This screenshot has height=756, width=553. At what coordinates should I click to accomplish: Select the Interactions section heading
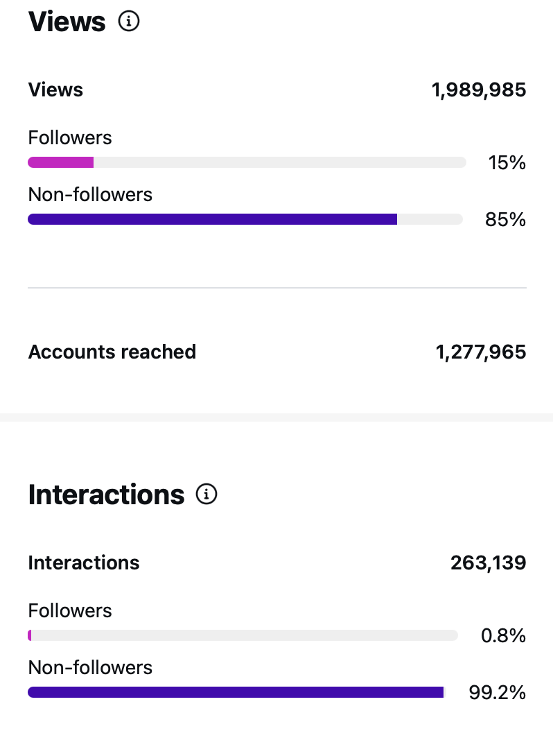(106, 494)
